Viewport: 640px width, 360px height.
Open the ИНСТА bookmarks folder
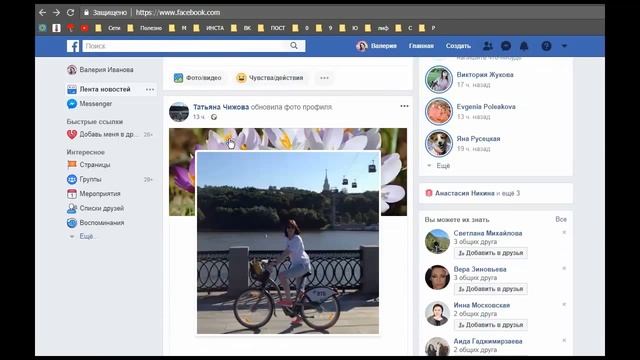coord(209,28)
